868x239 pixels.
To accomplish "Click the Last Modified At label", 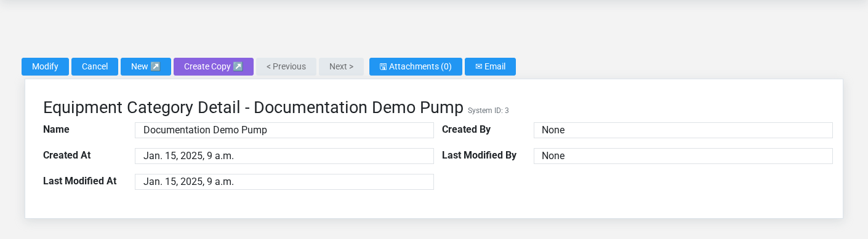I will tap(80, 181).
